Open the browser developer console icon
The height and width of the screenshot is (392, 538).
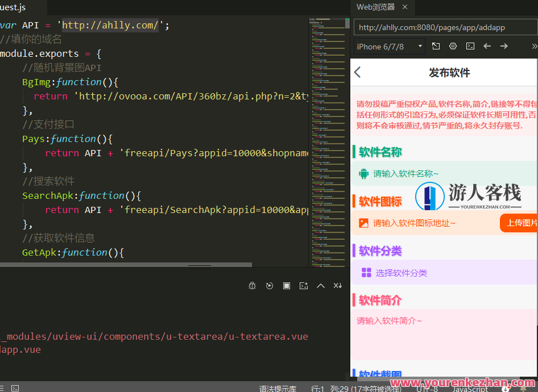[x=470, y=46]
